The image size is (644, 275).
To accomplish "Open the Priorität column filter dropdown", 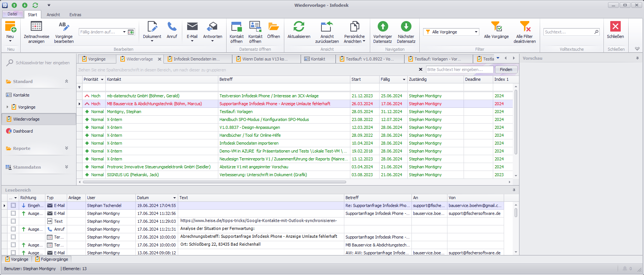I will pyautogui.click(x=102, y=80).
